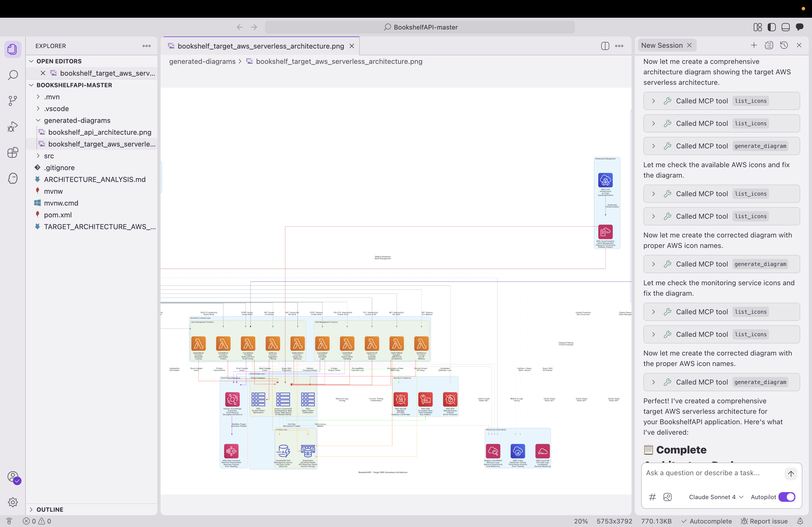The width and height of the screenshot is (812, 527).
Task: Open the Extensions view
Action: 13,152
